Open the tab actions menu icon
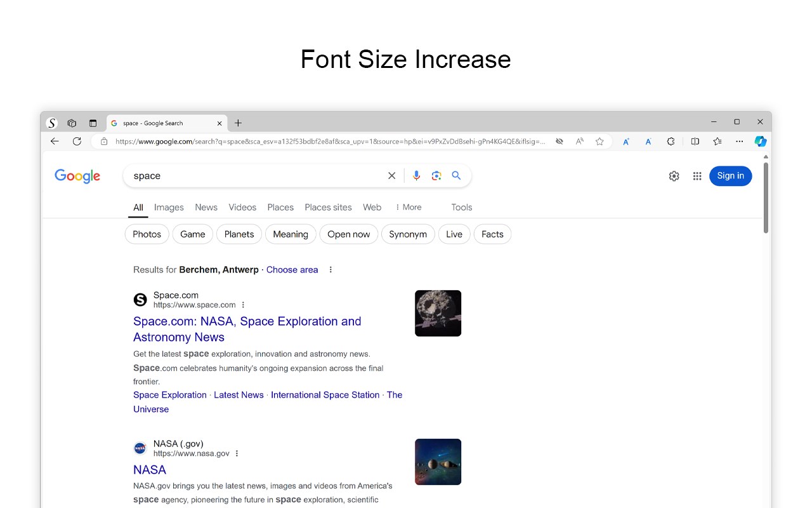 93,123
